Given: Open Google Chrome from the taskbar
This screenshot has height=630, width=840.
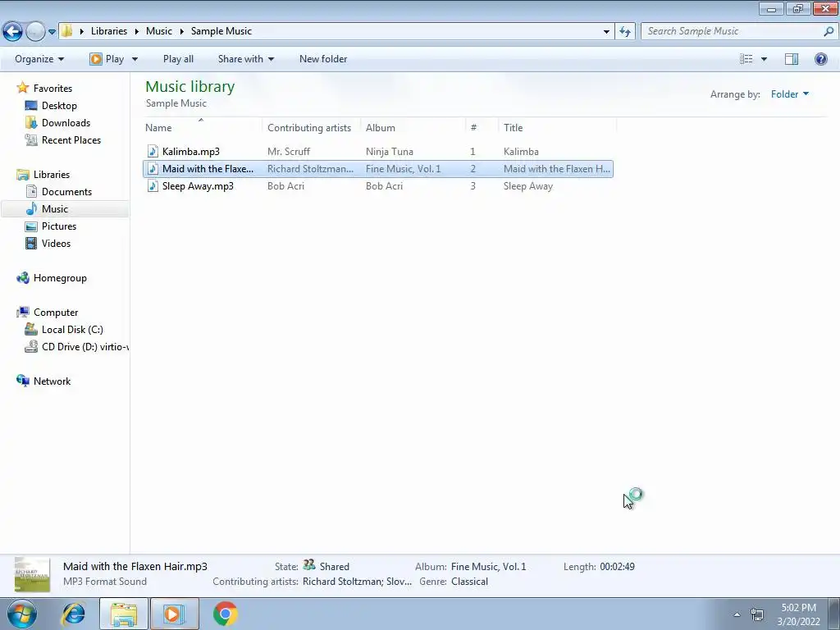Looking at the screenshot, I should click(225, 614).
